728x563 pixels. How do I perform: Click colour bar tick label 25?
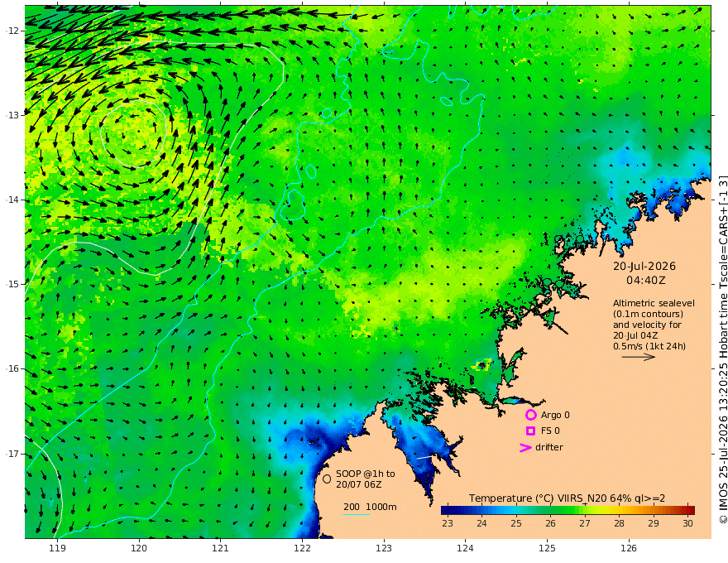tap(516, 523)
